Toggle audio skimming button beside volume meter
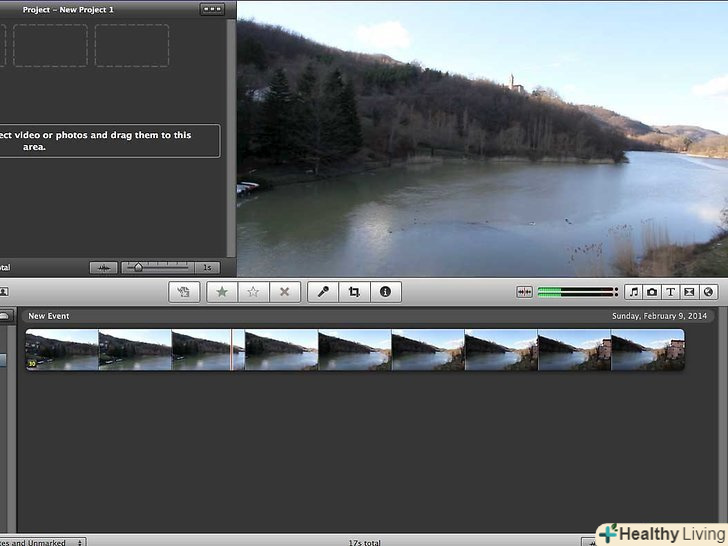728x546 pixels. pyautogui.click(x=525, y=292)
